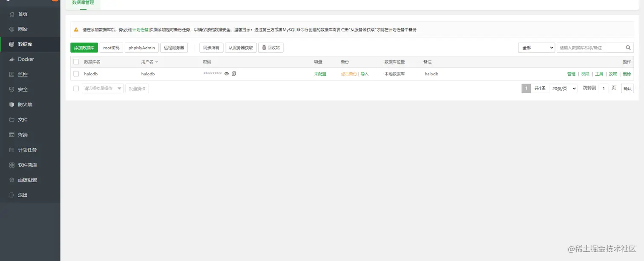Click the halodb remark in 备注 column

[431, 74]
